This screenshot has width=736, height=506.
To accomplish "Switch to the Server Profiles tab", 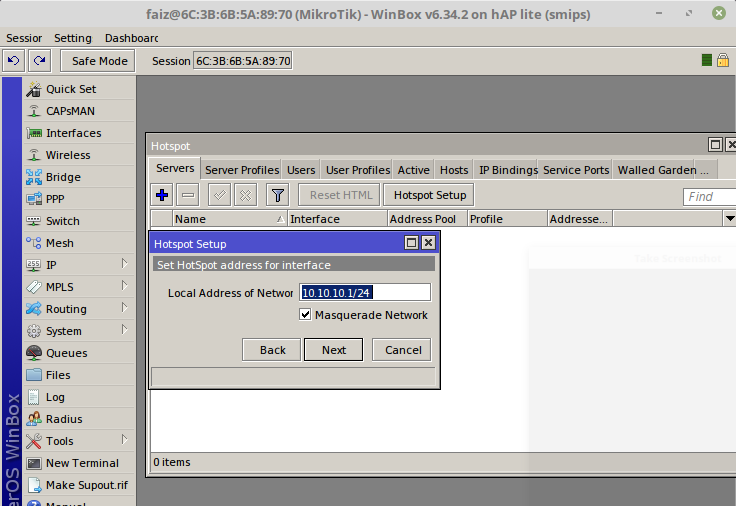I will click(242, 170).
